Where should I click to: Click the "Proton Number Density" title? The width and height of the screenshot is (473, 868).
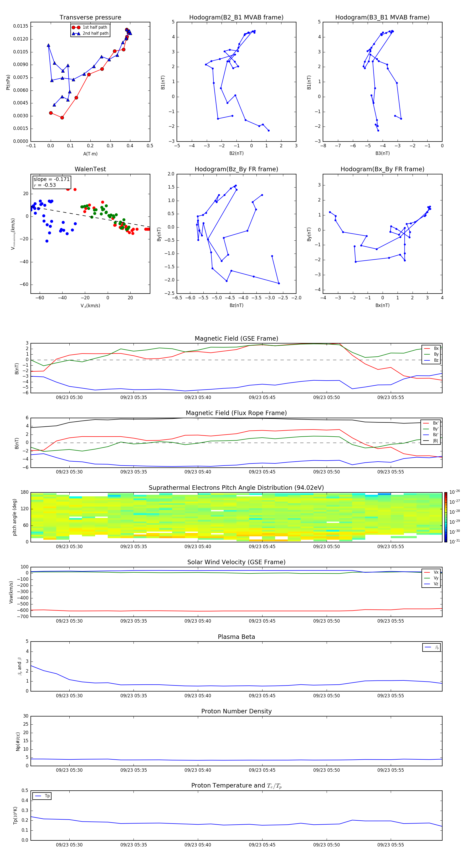coord(236,711)
